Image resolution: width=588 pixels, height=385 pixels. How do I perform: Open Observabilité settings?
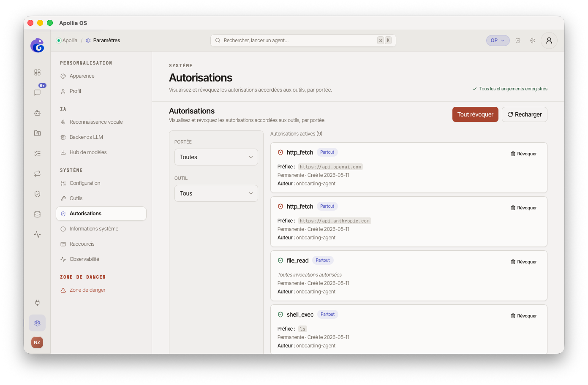tap(101, 259)
